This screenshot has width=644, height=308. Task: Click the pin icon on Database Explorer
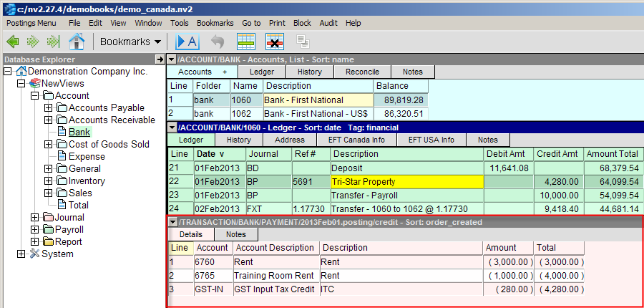(x=160, y=59)
